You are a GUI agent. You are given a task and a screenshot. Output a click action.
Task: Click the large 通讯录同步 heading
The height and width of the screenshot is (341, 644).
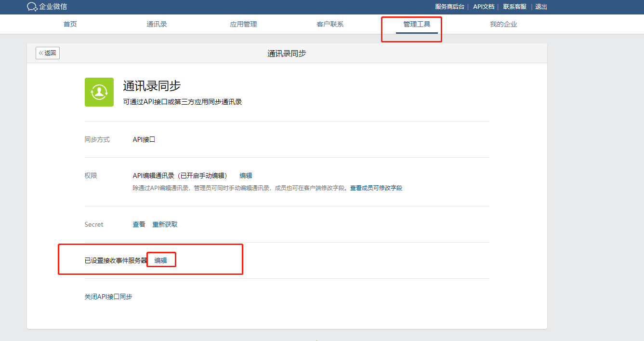152,86
